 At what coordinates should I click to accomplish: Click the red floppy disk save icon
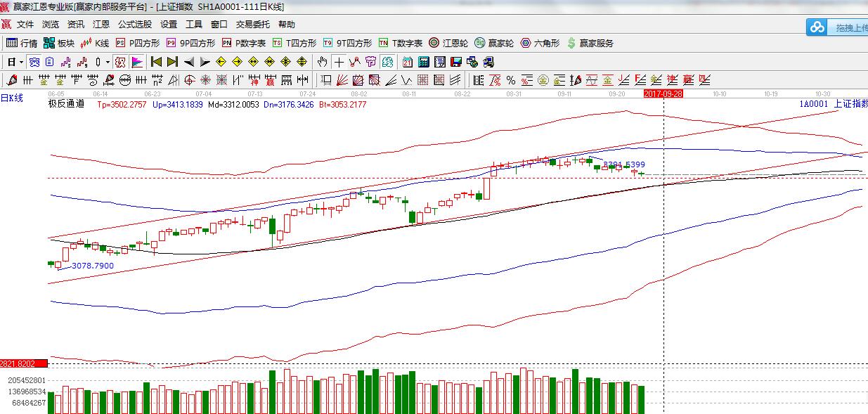point(455,62)
